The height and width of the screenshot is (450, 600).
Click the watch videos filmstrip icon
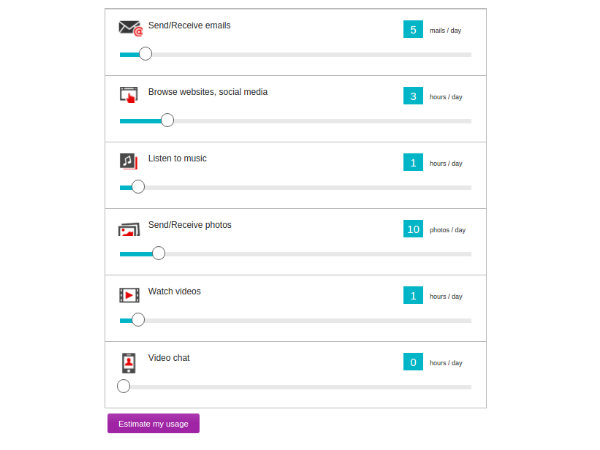[129, 295]
